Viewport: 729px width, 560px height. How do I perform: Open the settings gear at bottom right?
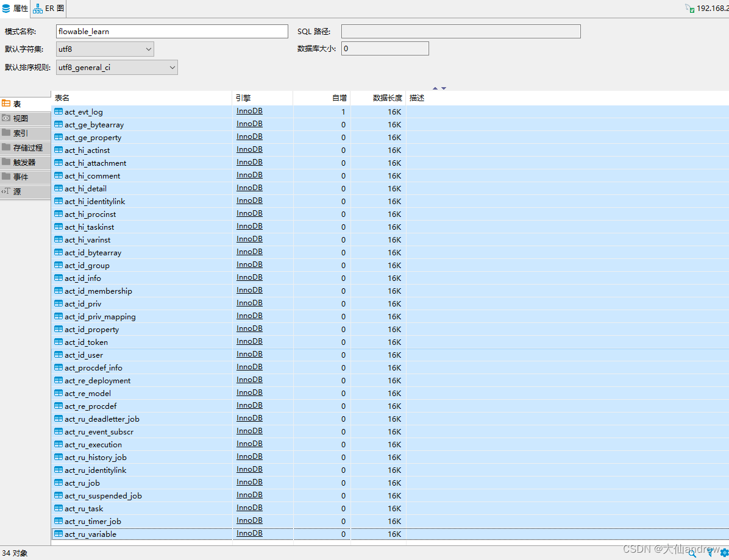point(725,552)
